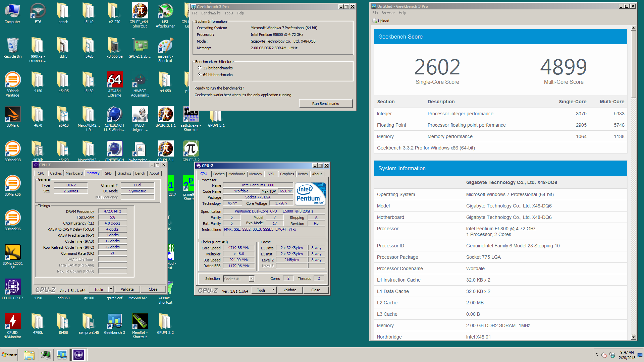Viewport: 644px width, 362px height.
Task: Click the Intel Pentium E5800 Name field
Action: 258,185
